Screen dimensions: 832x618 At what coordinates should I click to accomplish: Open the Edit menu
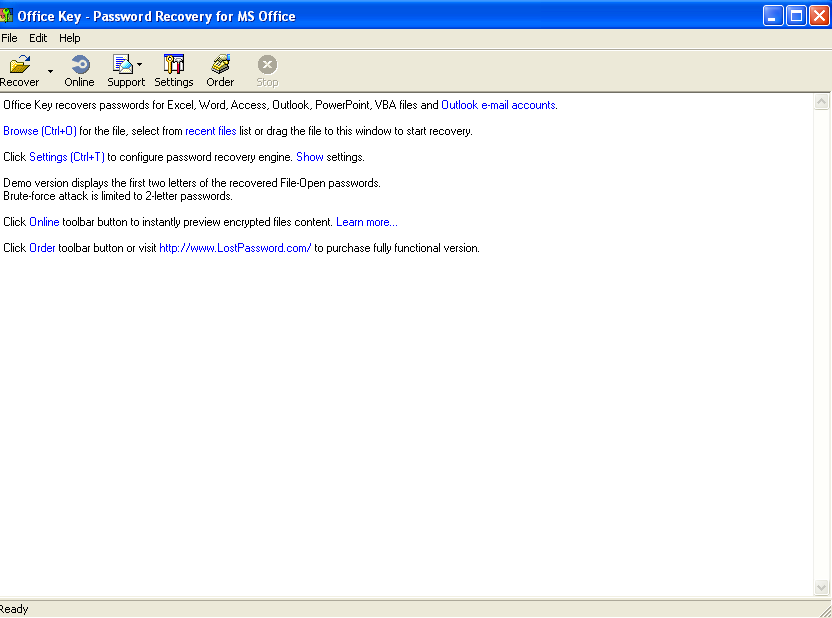38,38
